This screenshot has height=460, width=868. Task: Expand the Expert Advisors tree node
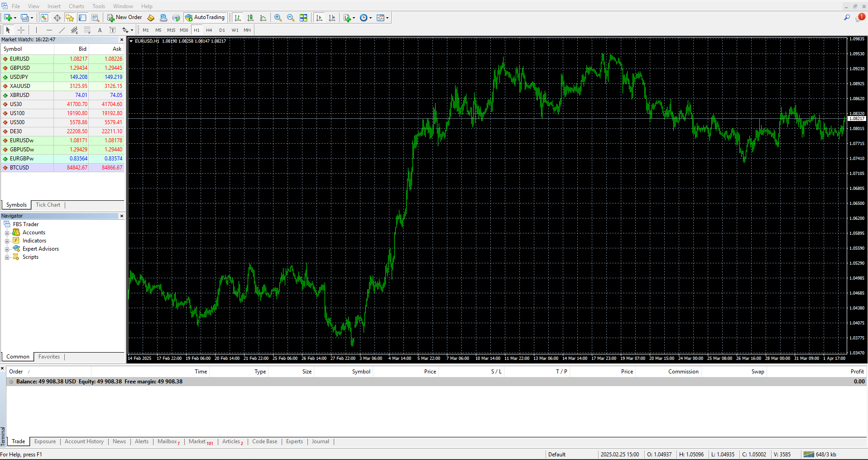[x=7, y=249]
